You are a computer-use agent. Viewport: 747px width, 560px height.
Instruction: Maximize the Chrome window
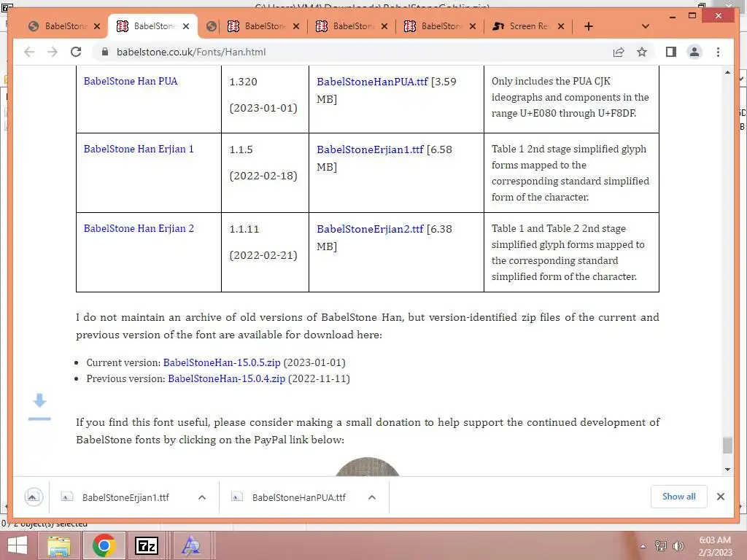coord(692,16)
